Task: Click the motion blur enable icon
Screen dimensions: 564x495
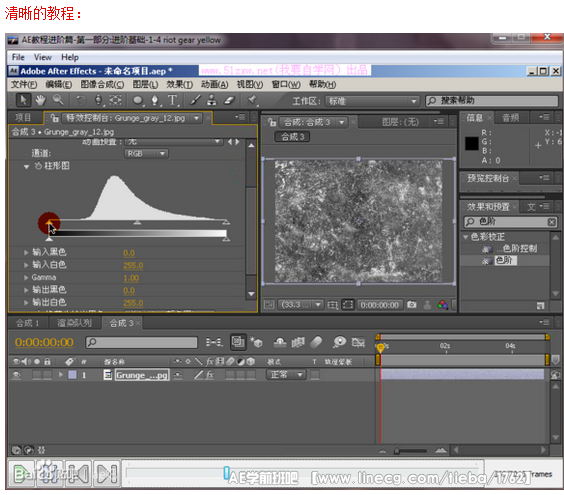Action: coord(316,342)
